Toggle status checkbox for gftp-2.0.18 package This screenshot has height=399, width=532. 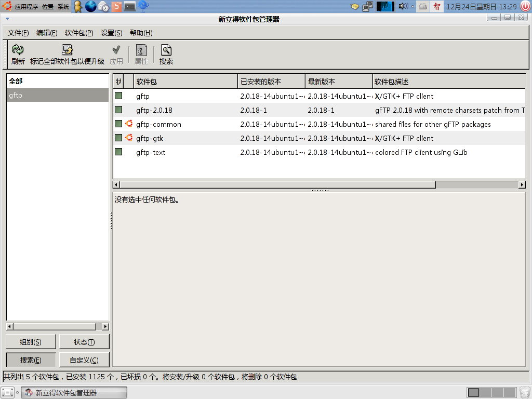click(118, 110)
